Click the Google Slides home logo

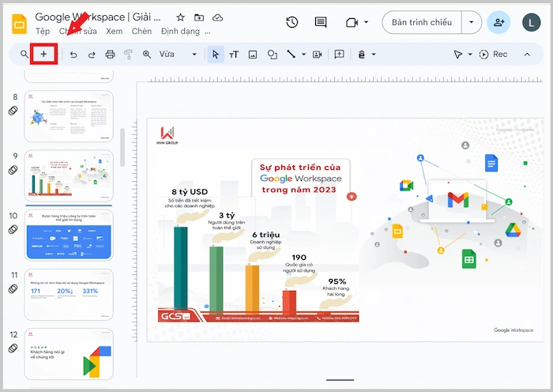coord(19,24)
